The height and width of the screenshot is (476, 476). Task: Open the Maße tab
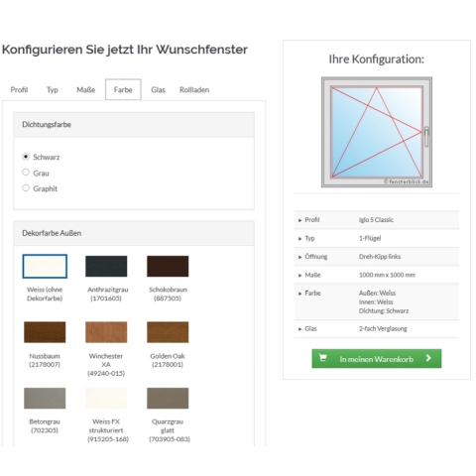[x=86, y=90]
